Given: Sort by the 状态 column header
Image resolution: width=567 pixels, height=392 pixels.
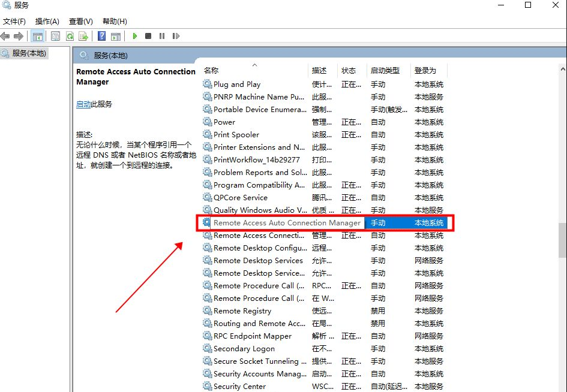Looking at the screenshot, I should tap(349, 71).
